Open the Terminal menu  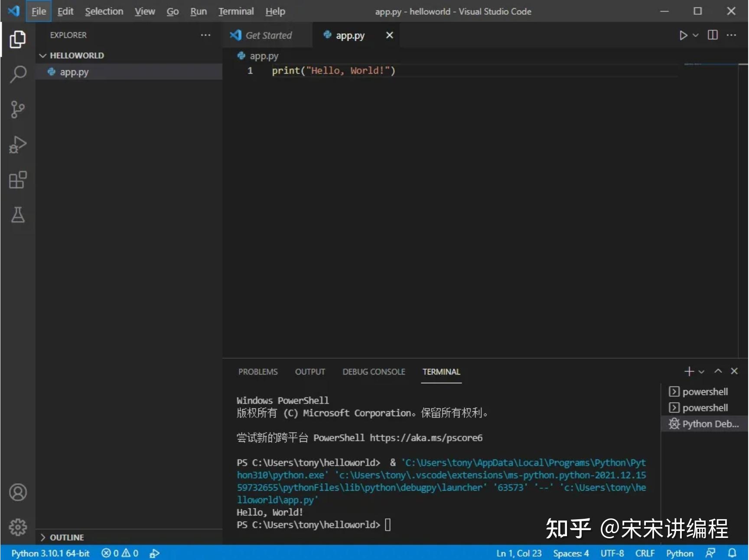(x=235, y=11)
